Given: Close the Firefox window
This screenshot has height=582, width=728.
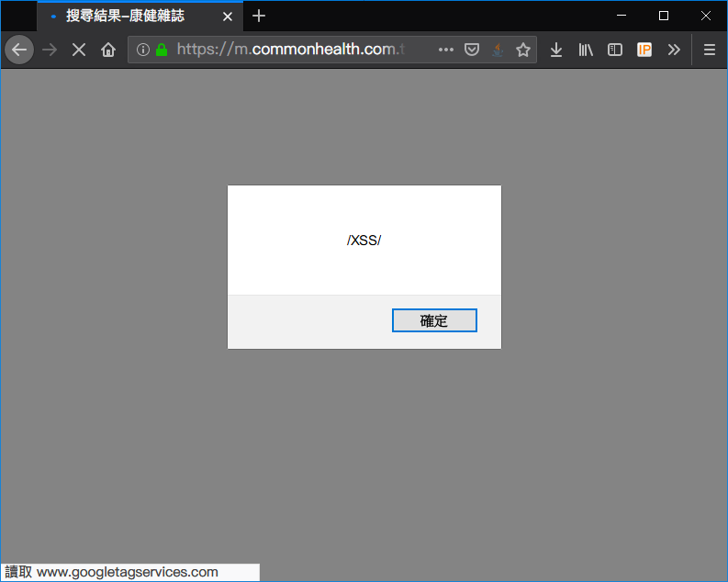Looking at the screenshot, I should (x=706, y=16).
